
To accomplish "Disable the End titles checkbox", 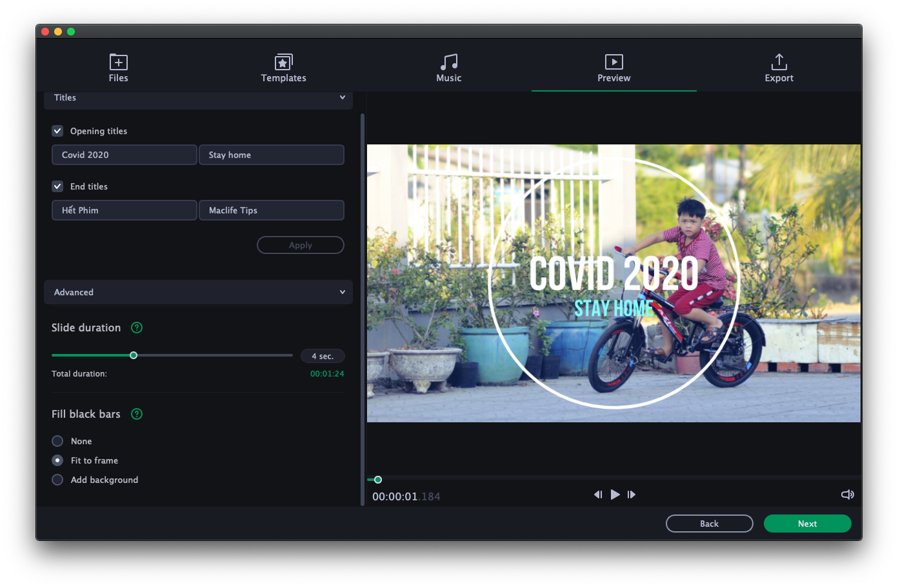I will (57, 186).
